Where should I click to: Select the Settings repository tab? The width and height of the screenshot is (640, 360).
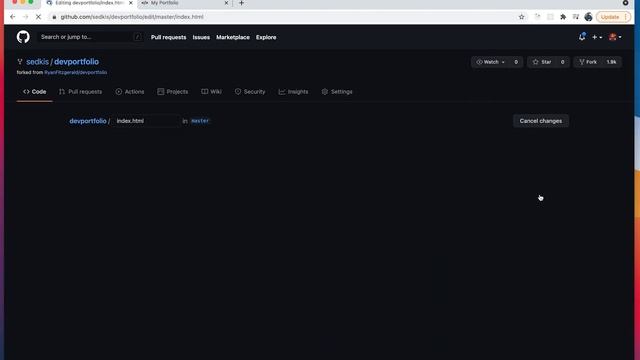click(x=337, y=92)
